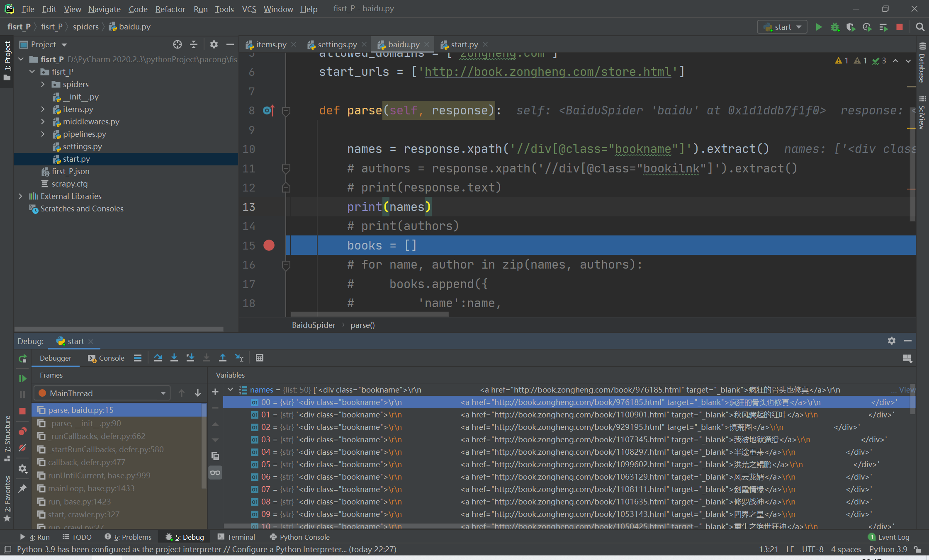
Task: Click the Profile start icon in the top toolbar
Action: click(867, 27)
